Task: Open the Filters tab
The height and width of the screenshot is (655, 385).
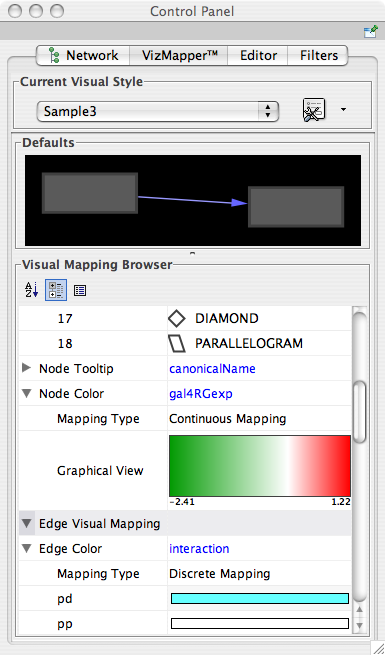Action: tap(318, 56)
